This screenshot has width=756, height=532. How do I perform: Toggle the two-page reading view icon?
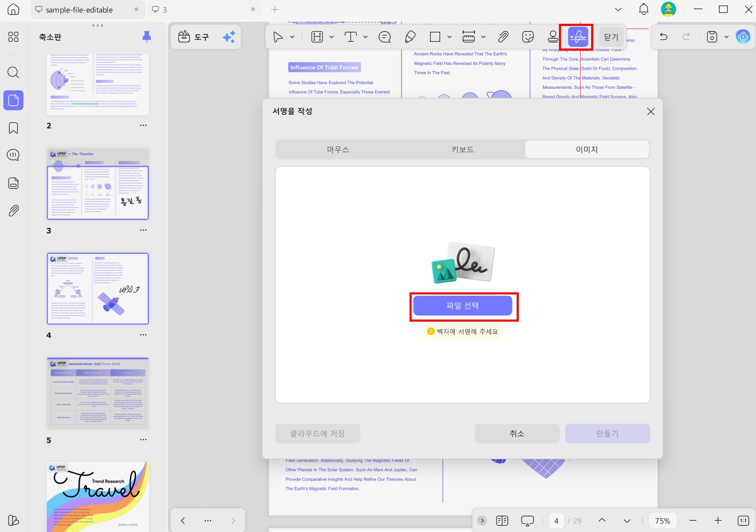(502, 521)
